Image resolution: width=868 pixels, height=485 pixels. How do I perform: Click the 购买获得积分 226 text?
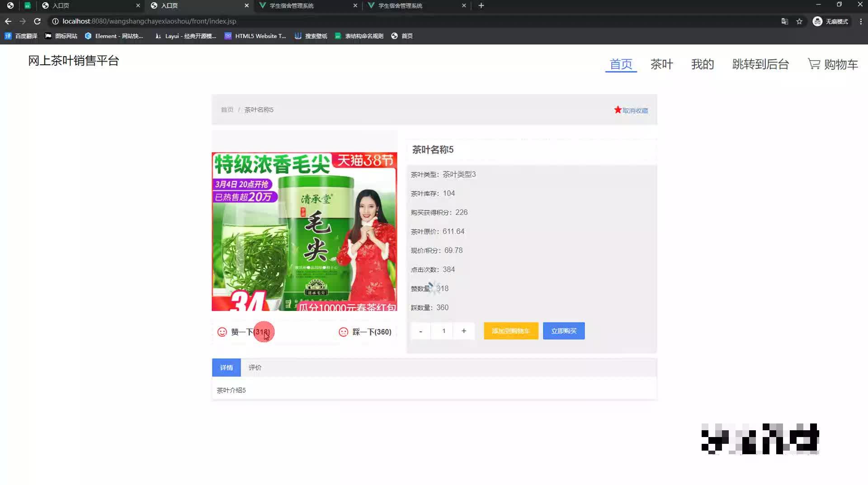(x=439, y=212)
